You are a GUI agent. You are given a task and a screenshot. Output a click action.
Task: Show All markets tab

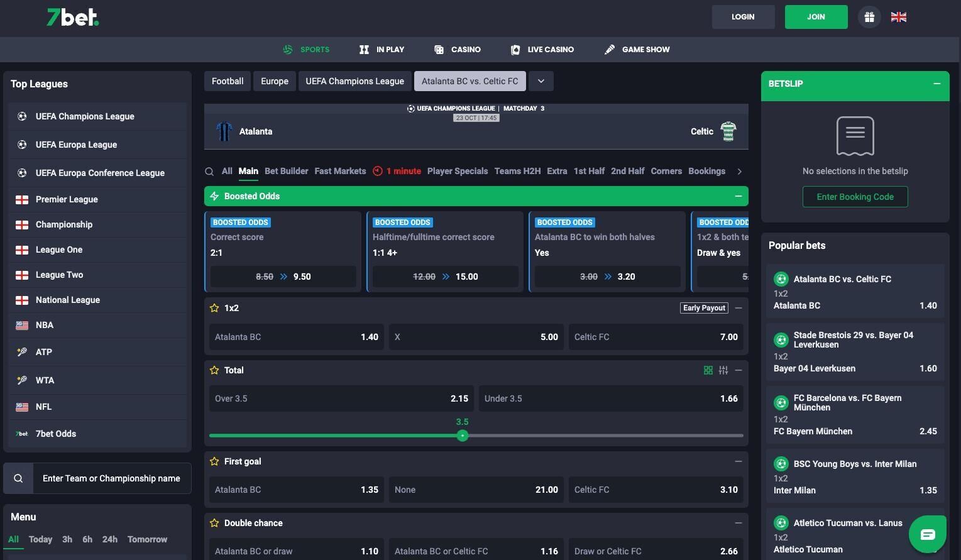click(227, 171)
